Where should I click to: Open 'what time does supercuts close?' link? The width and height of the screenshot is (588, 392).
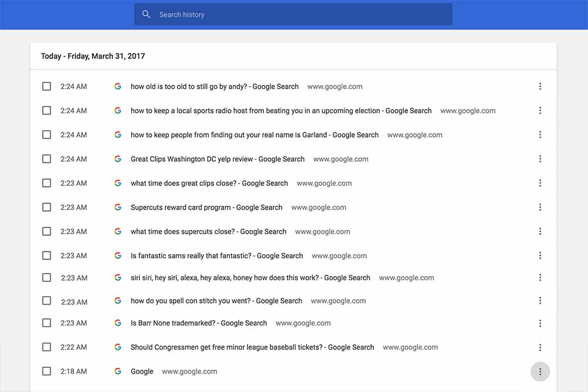click(209, 231)
